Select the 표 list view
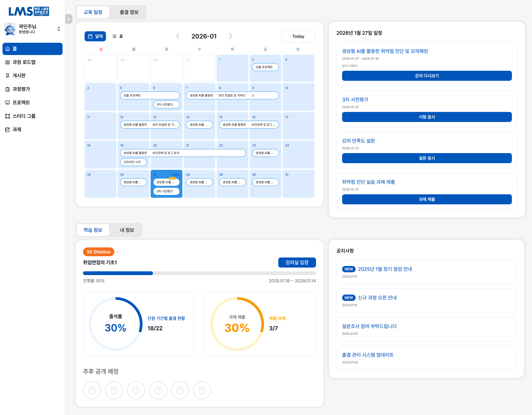532x415 pixels. (117, 36)
